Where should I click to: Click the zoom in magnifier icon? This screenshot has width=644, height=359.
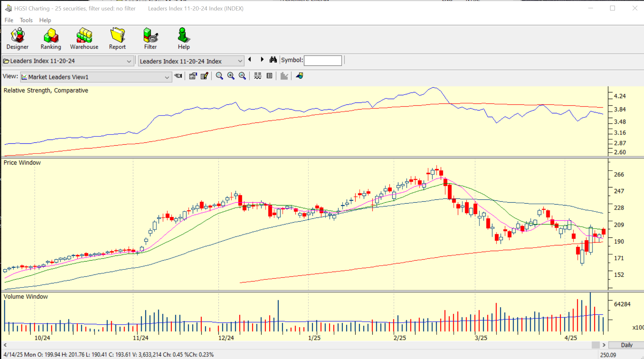[231, 76]
